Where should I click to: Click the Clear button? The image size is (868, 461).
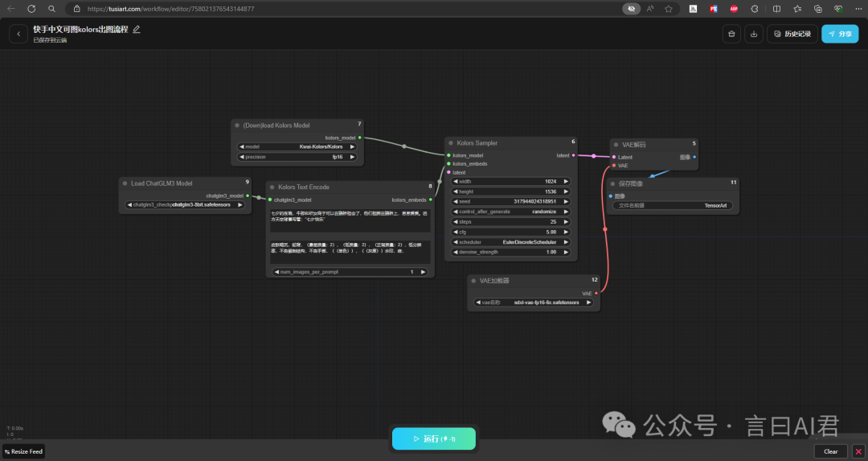pos(830,451)
